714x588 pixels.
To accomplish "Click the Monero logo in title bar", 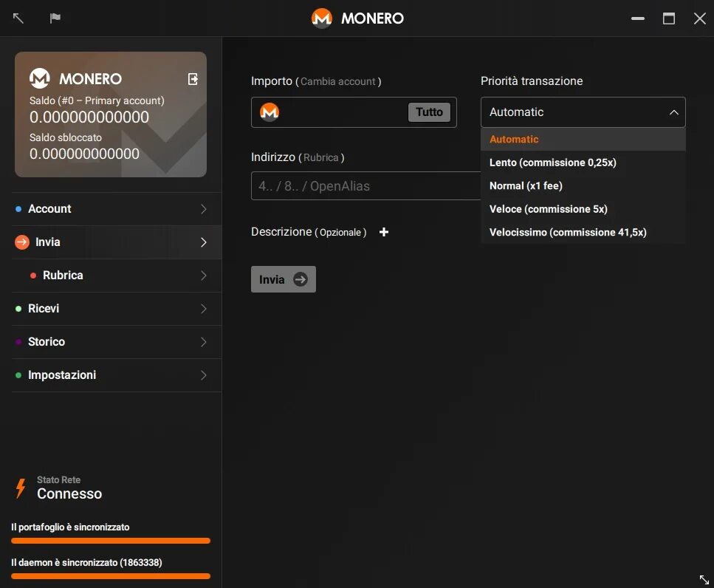I will click(x=321, y=18).
